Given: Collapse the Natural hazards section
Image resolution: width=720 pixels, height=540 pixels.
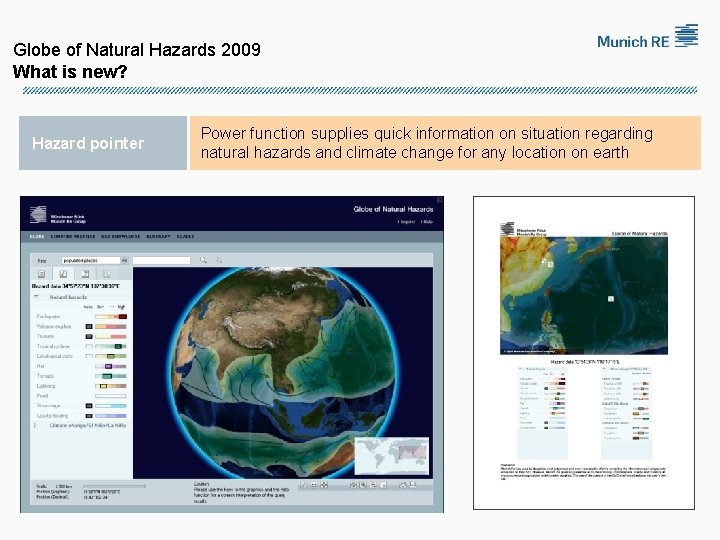Looking at the screenshot, I should point(36,297).
